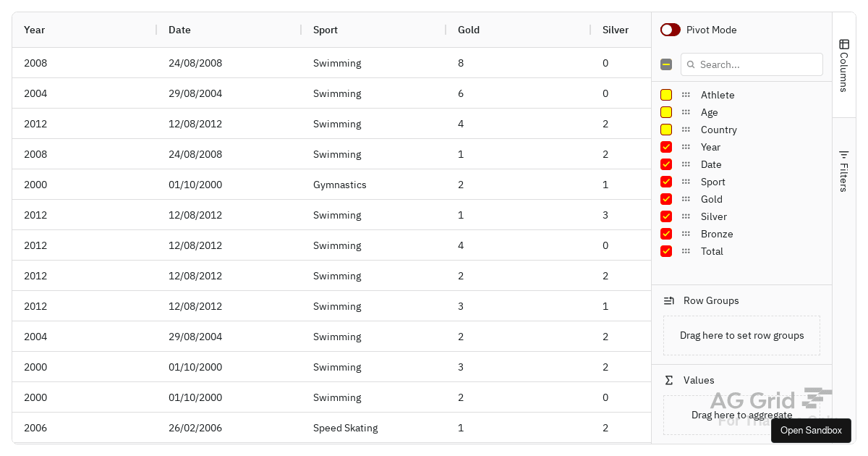Click the Filters icon in side bar
868x456 pixels.
coord(844,154)
